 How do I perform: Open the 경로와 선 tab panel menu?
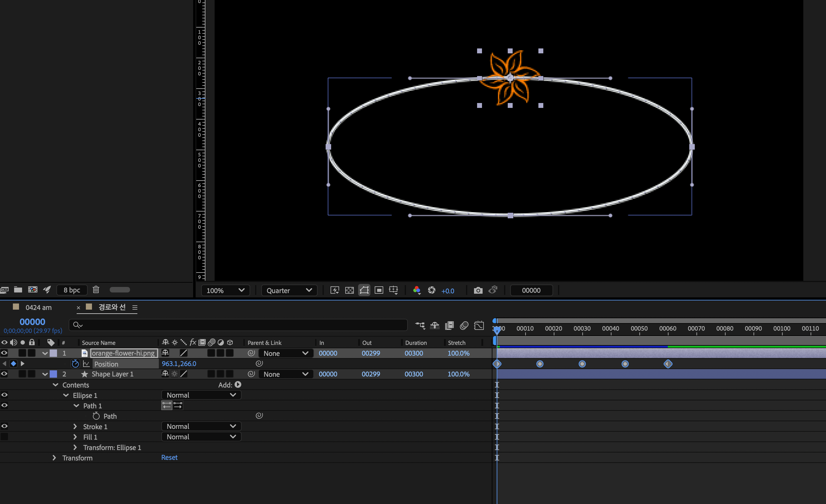click(x=135, y=307)
